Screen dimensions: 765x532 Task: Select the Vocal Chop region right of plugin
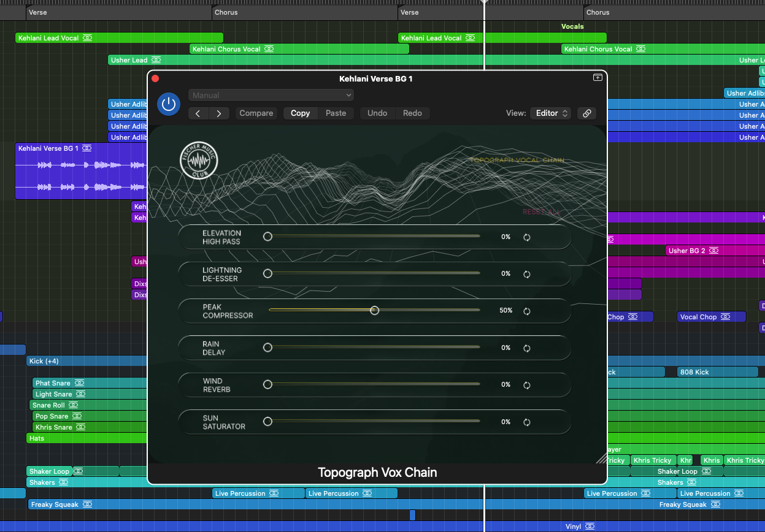(x=712, y=317)
